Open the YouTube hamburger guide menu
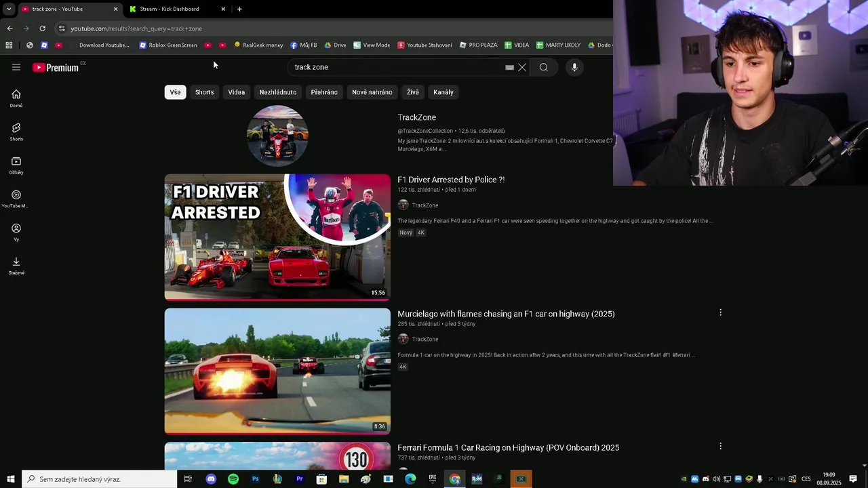 coord(16,67)
